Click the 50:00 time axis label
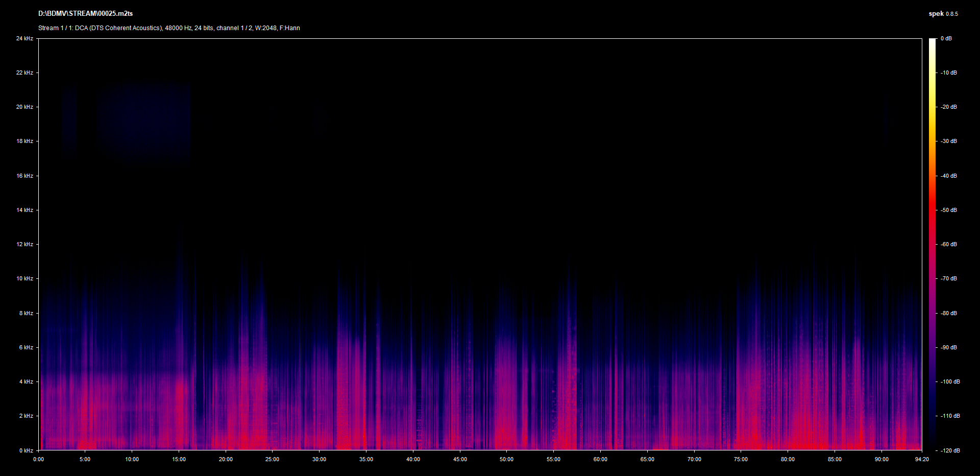 click(506, 459)
